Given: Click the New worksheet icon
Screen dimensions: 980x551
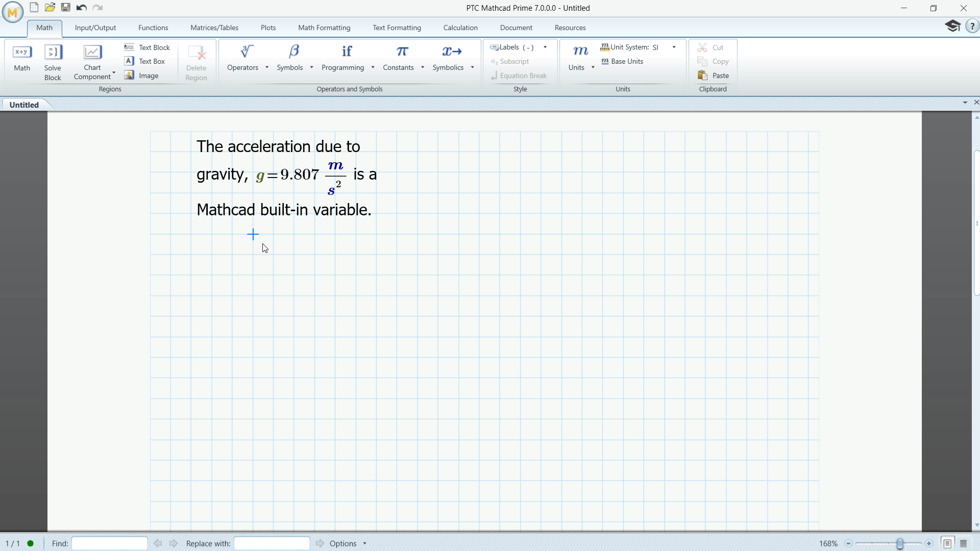Looking at the screenshot, I should click(34, 8).
